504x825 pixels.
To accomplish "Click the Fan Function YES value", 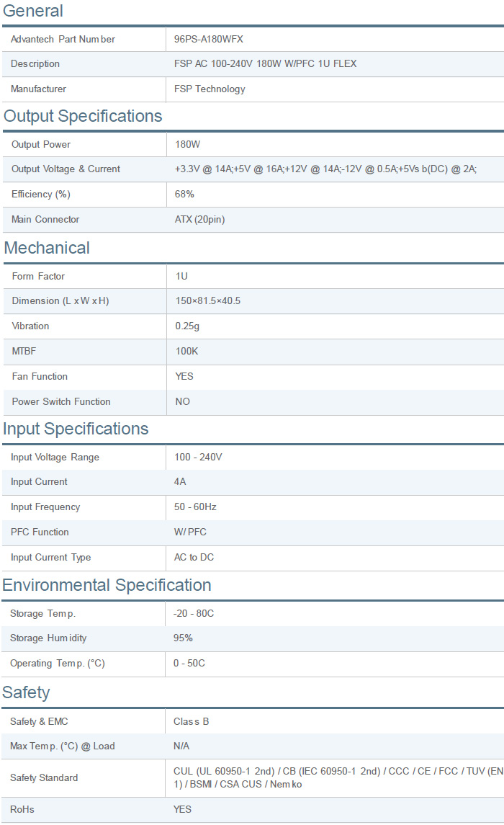I will tap(184, 377).
